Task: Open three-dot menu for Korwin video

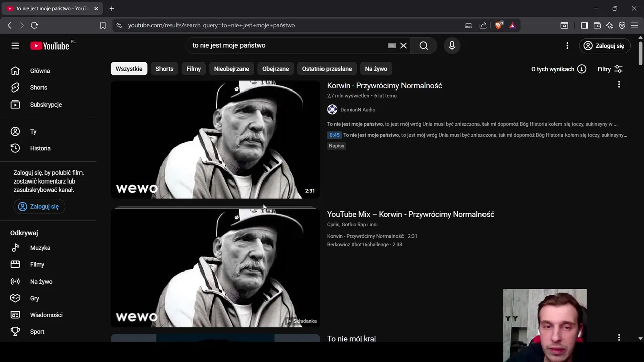Action: point(619,85)
